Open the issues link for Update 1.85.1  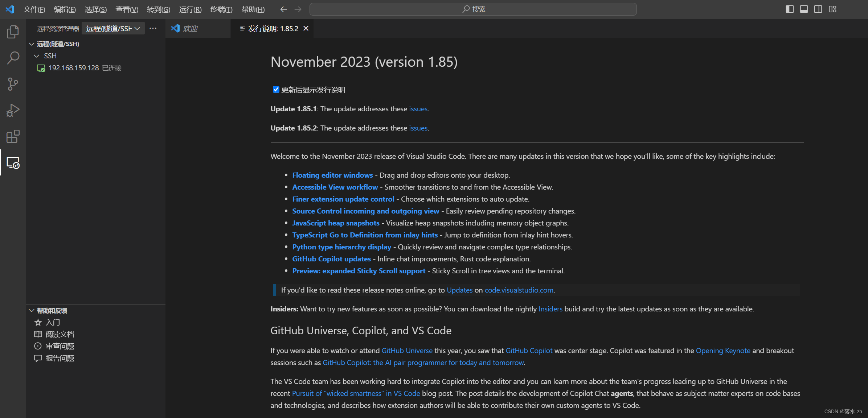coord(418,109)
